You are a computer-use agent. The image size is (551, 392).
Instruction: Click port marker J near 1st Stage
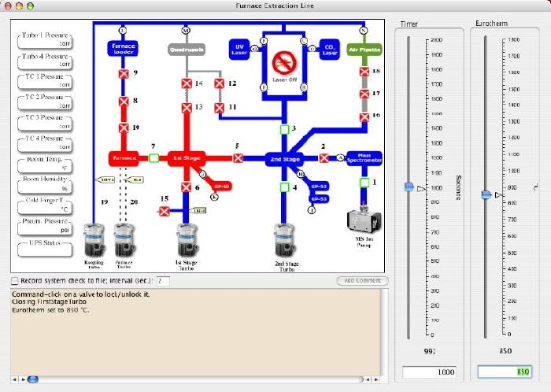click(203, 174)
